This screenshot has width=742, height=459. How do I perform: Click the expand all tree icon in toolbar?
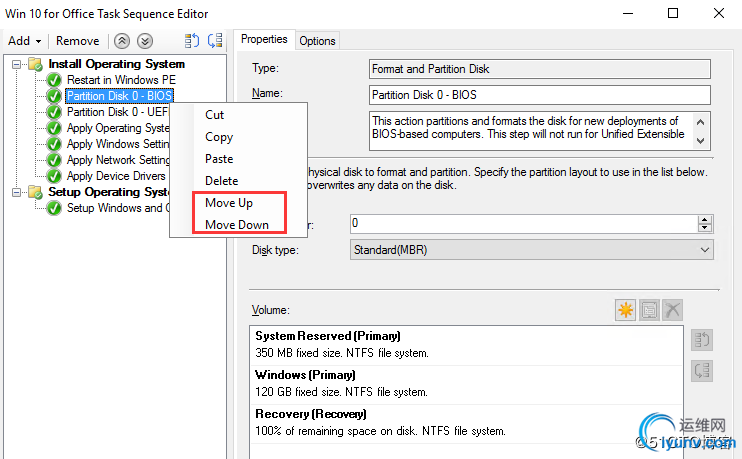[192, 41]
